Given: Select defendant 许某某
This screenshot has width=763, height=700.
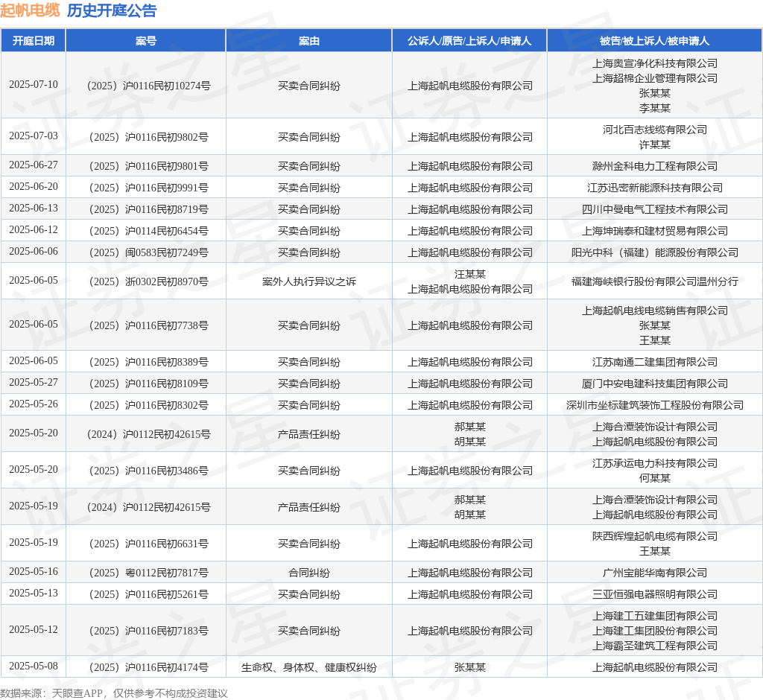Looking at the screenshot, I should [654, 144].
